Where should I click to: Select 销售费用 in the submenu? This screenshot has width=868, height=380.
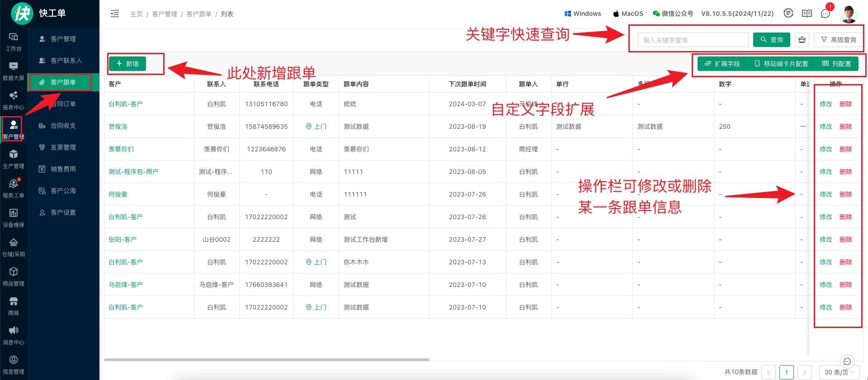tap(63, 169)
